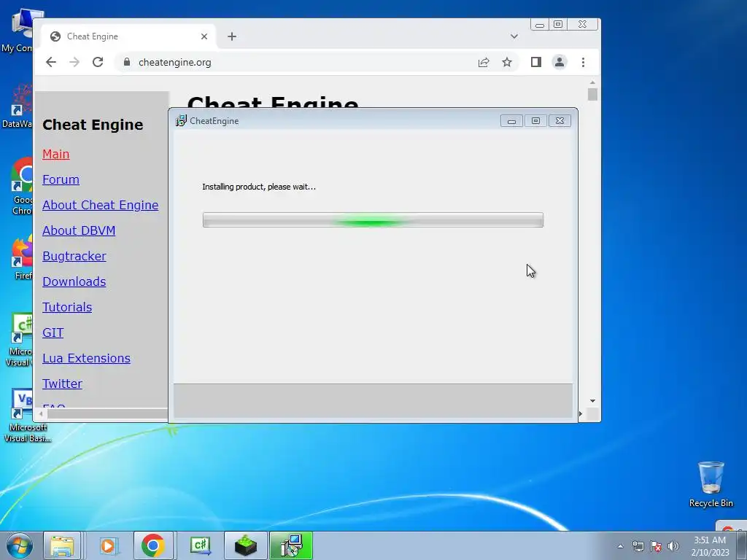Open the Main link in sidebar
747x560 pixels.
[x=55, y=154]
